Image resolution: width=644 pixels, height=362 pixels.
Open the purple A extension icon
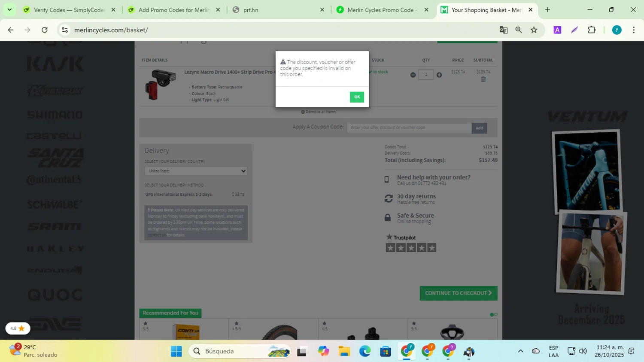click(557, 30)
